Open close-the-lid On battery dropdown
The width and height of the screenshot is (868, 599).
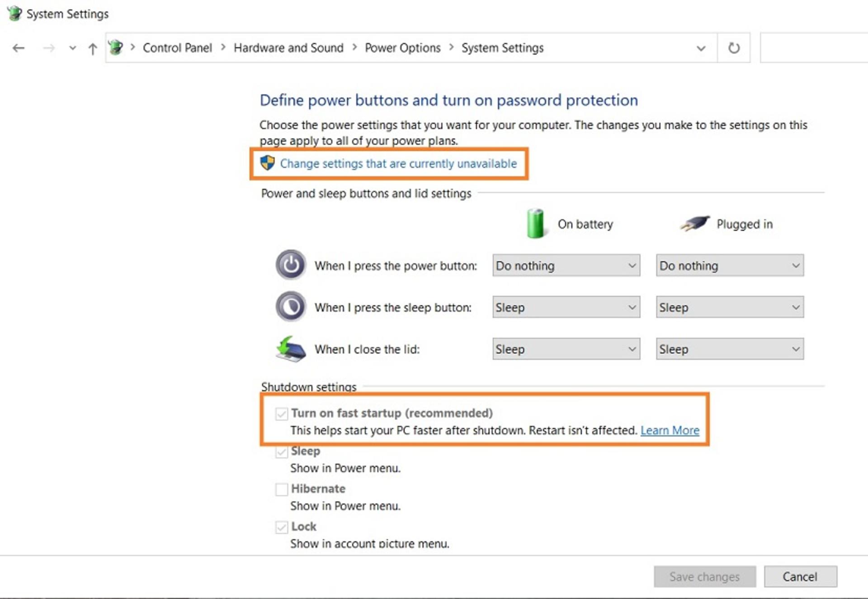point(566,349)
